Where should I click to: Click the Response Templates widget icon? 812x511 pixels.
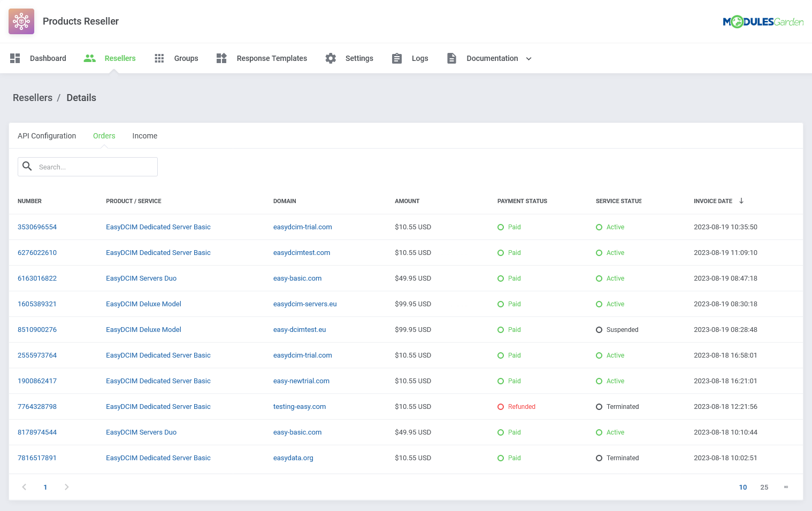tap(221, 58)
